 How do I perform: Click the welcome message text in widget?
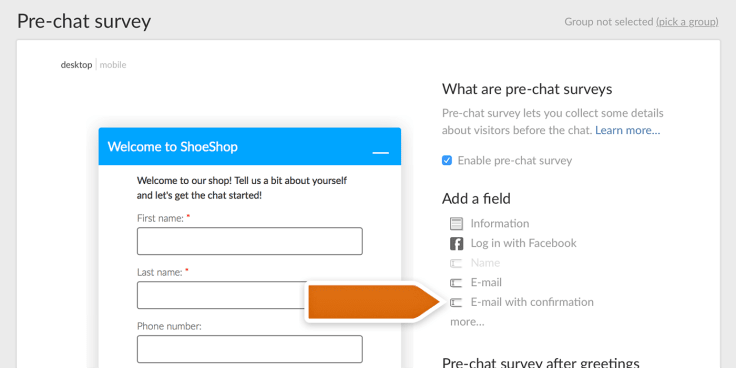[x=242, y=188]
